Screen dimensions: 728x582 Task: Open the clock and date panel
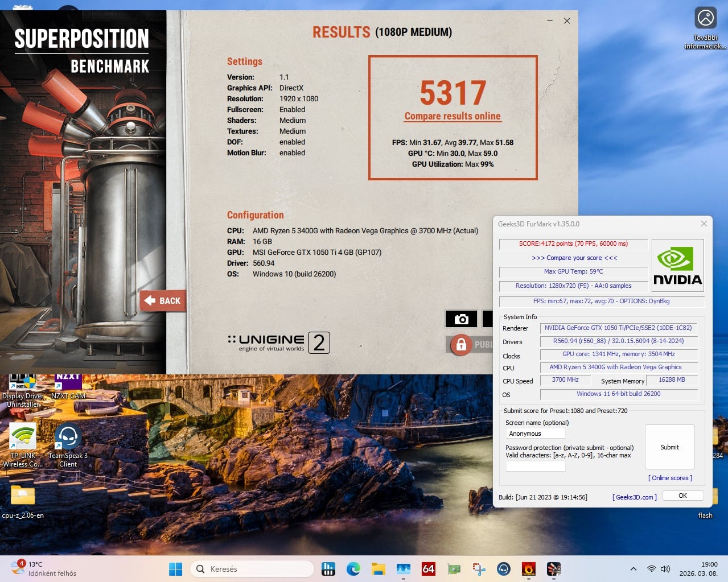(698, 569)
